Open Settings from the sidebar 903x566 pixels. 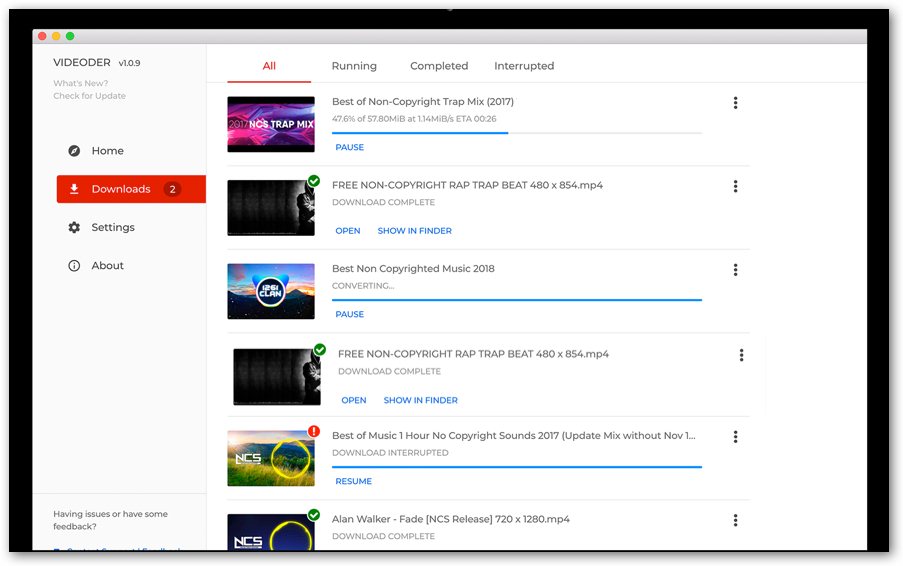113,227
